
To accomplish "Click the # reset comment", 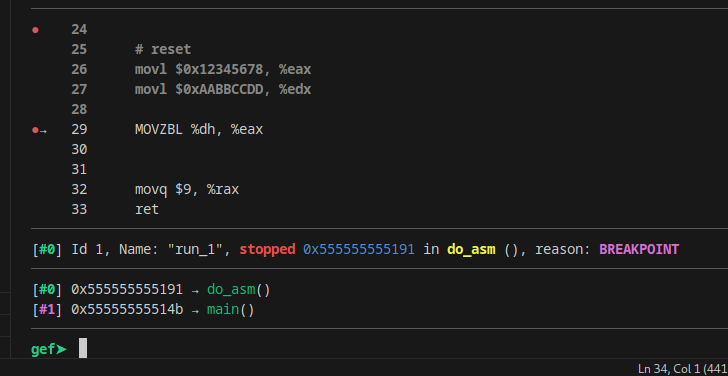I will pos(163,49).
